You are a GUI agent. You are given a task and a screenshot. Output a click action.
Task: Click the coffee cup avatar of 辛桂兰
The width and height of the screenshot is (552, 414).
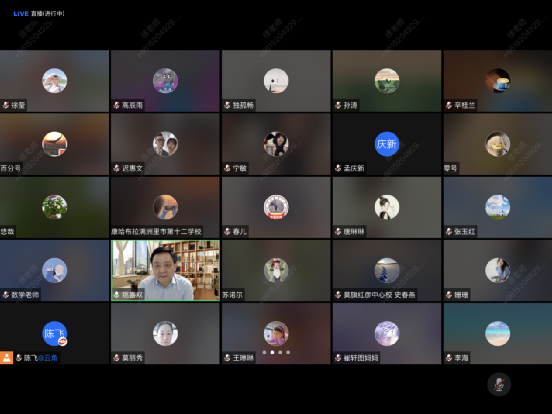(x=497, y=81)
